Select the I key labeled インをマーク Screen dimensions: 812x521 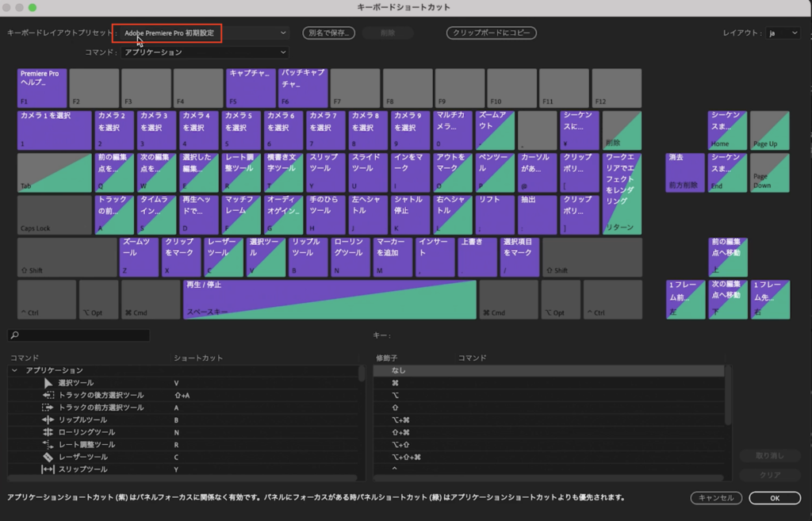410,172
